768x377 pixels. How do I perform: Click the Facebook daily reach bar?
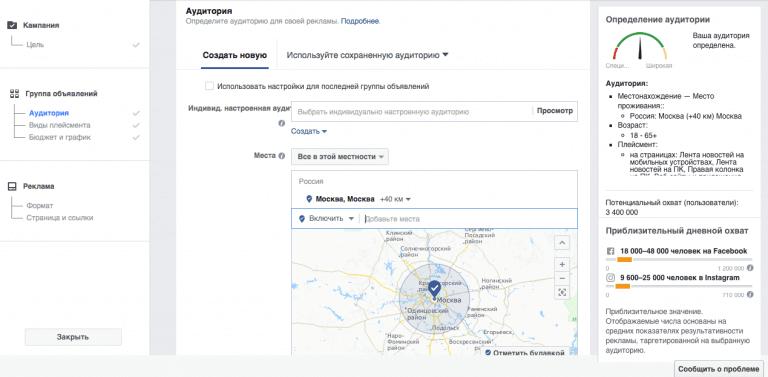679,260
